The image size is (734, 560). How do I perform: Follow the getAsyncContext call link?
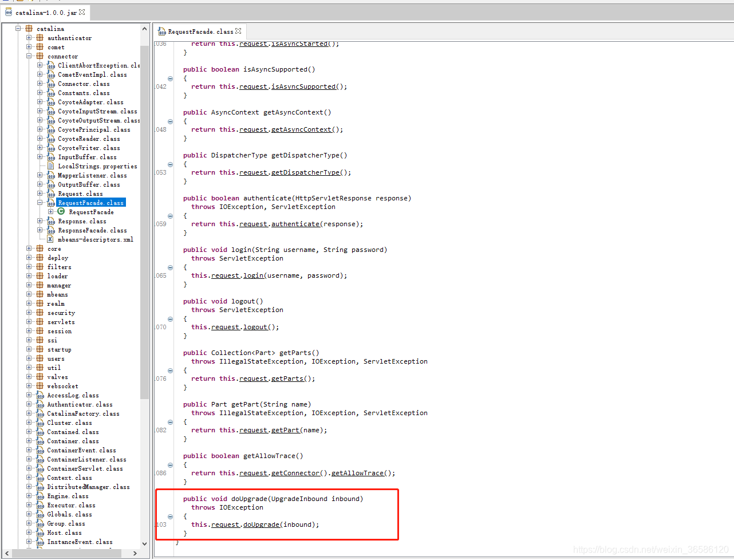point(301,129)
